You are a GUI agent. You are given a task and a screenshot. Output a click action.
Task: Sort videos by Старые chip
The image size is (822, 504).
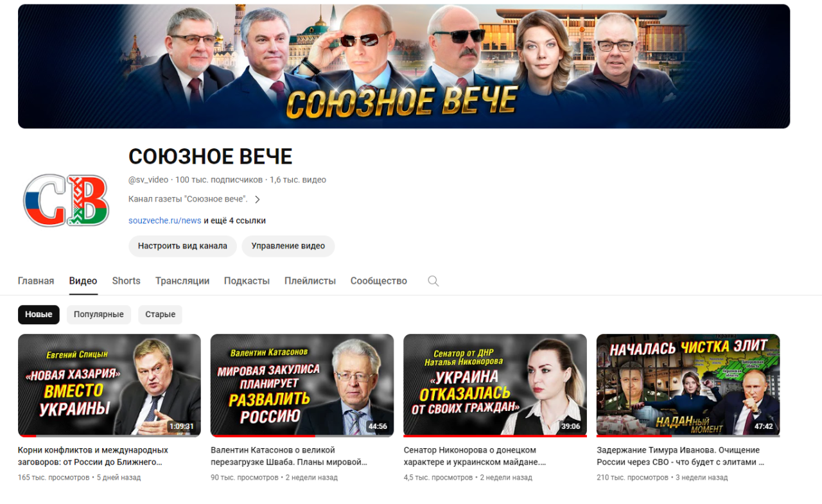pos(160,315)
